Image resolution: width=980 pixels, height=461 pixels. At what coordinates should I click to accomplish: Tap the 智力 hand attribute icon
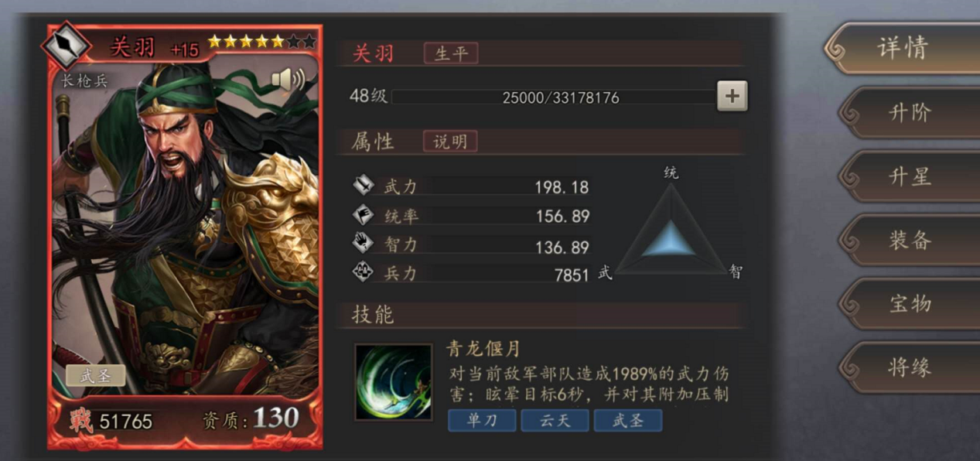[x=364, y=243]
